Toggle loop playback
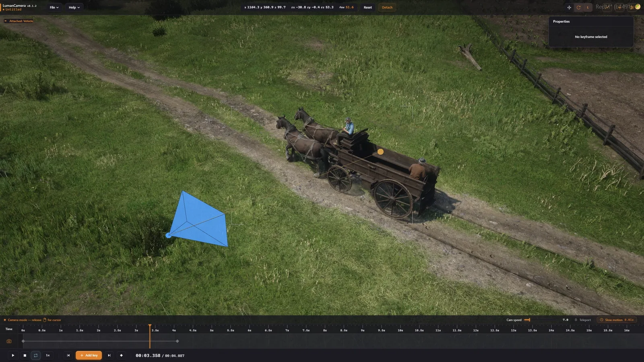 tap(36, 356)
